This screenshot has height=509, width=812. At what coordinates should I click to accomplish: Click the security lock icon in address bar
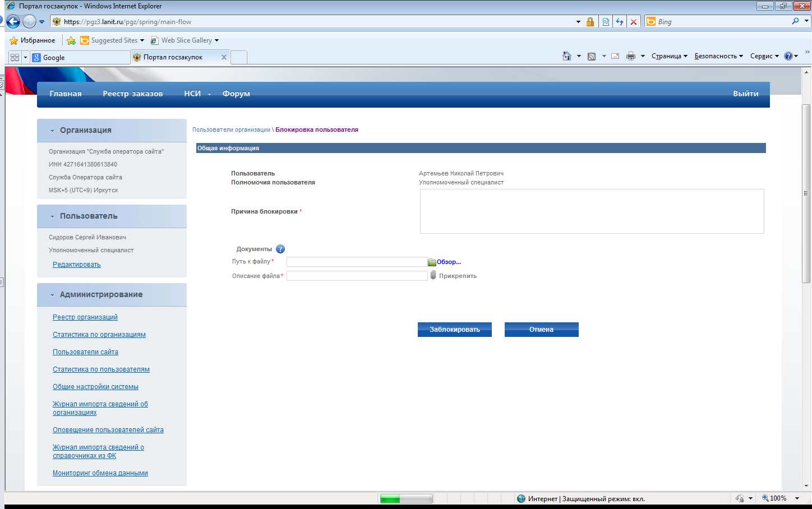pyautogui.click(x=590, y=22)
